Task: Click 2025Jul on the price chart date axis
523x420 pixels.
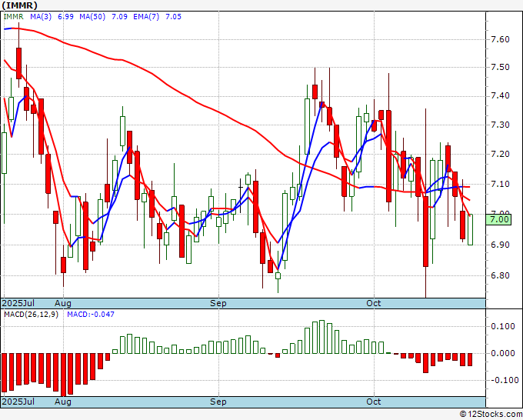Action: click(18, 303)
